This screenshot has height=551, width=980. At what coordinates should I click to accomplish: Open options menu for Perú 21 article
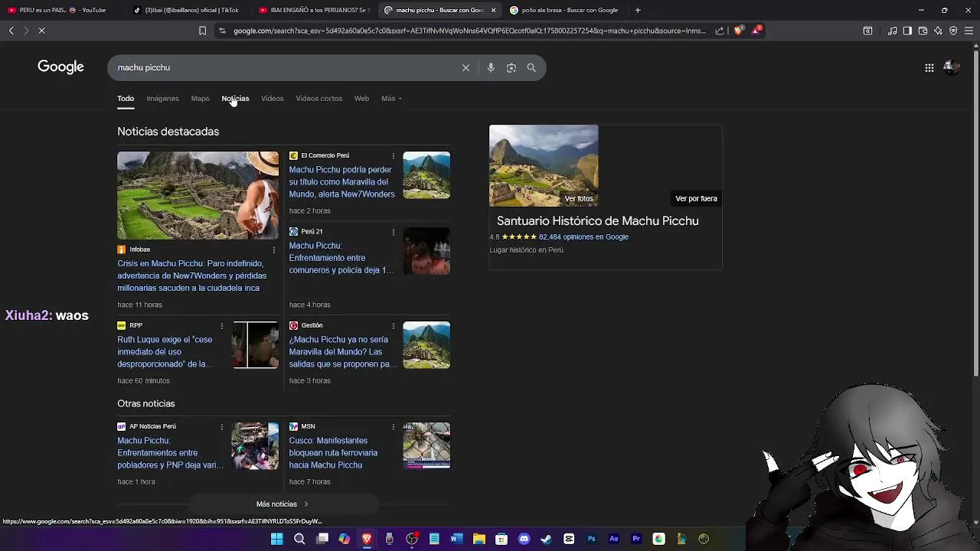click(394, 232)
